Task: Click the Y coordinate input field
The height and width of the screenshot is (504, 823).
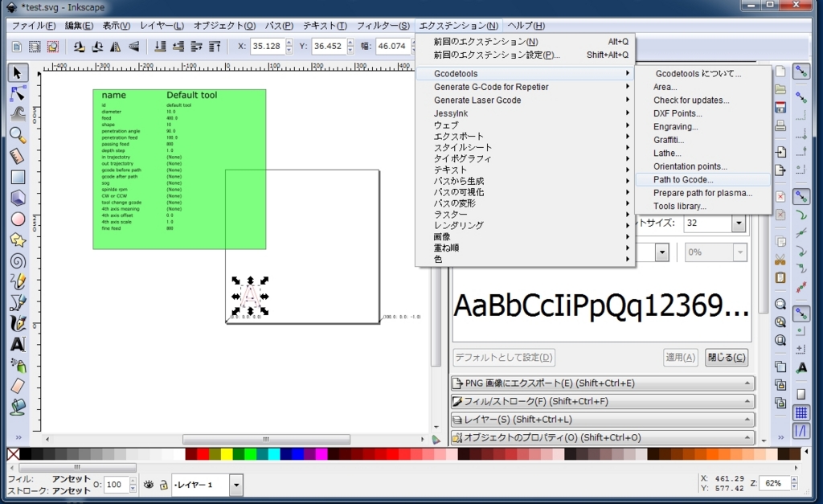Action: (x=328, y=46)
